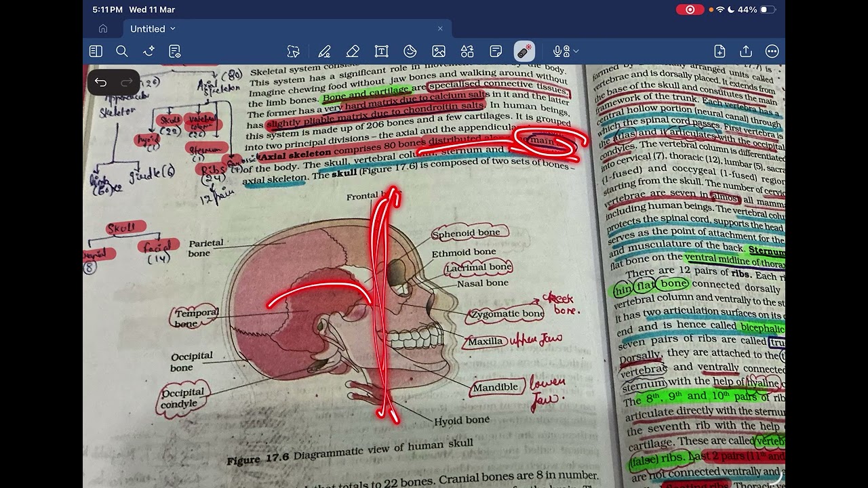Toggle the Laser pointer tool
This screenshot has width=868, height=488.
click(524, 52)
